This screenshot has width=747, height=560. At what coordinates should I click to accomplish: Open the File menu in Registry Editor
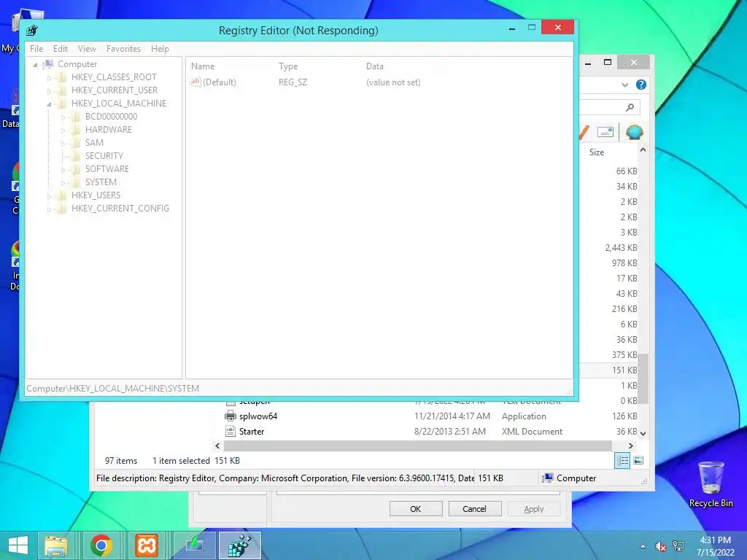[x=36, y=49]
